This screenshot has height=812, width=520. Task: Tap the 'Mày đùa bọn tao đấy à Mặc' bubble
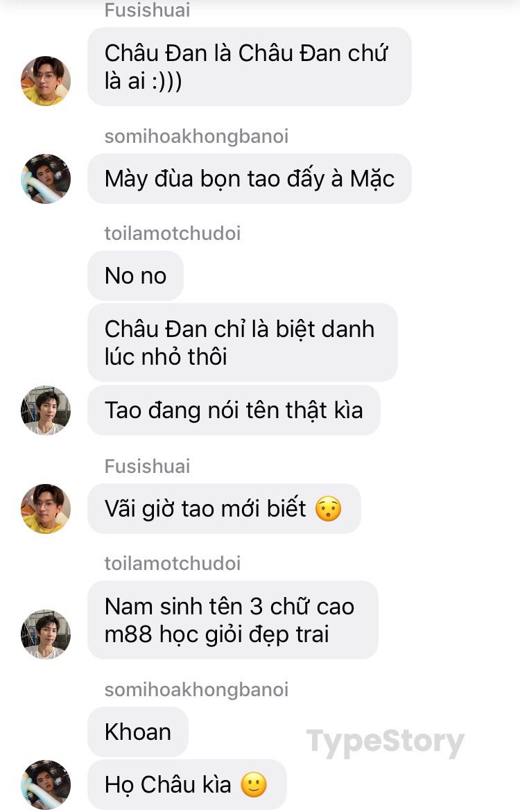point(249,179)
